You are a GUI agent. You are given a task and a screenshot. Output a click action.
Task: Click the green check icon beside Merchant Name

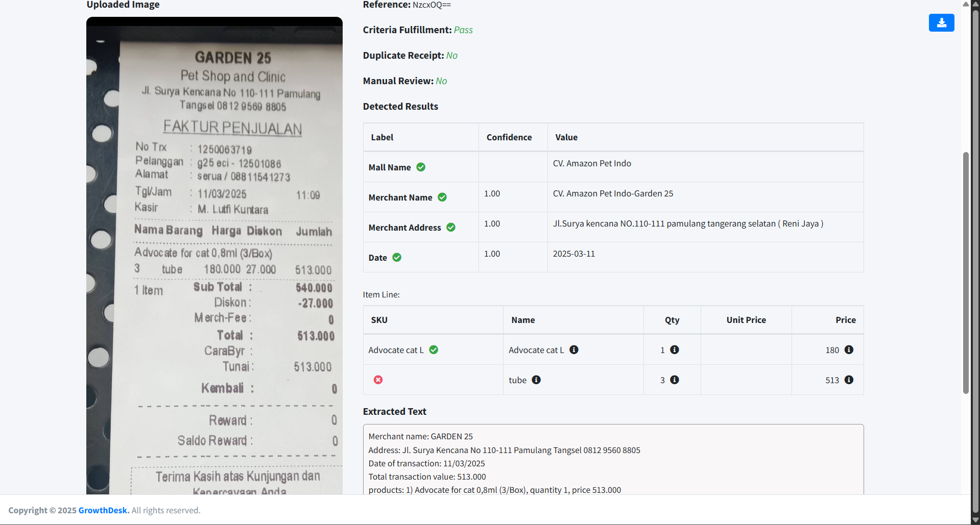click(442, 197)
